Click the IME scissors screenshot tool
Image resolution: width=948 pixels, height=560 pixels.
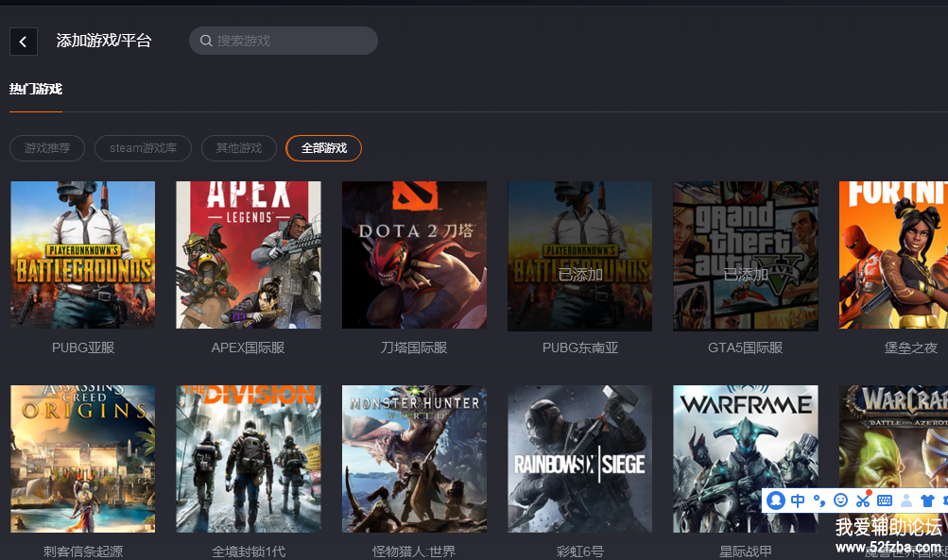coord(863,501)
